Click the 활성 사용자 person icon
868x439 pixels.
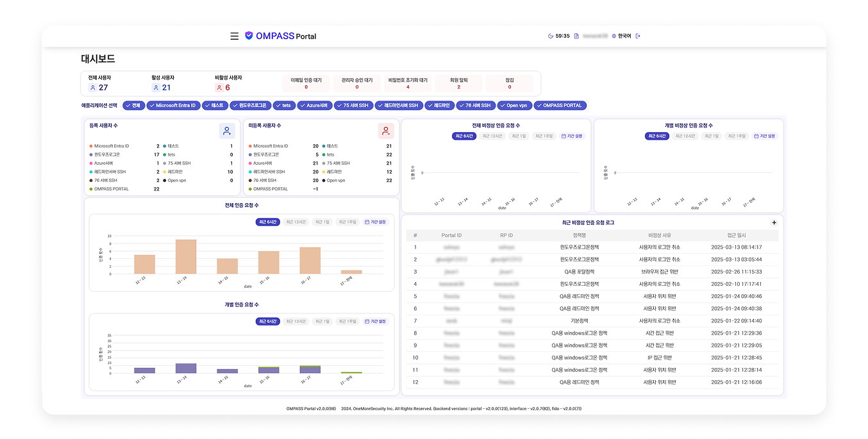(155, 88)
